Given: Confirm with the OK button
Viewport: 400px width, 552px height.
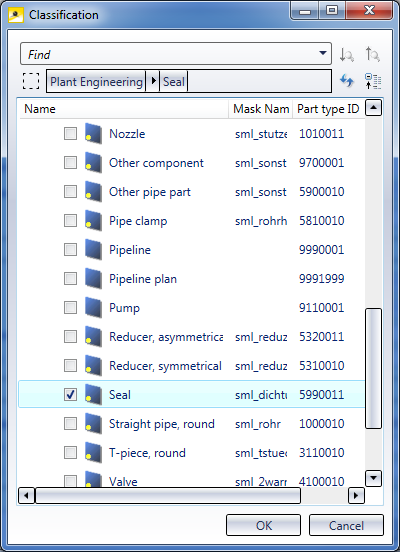Looking at the screenshot, I should click(x=263, y=525).
